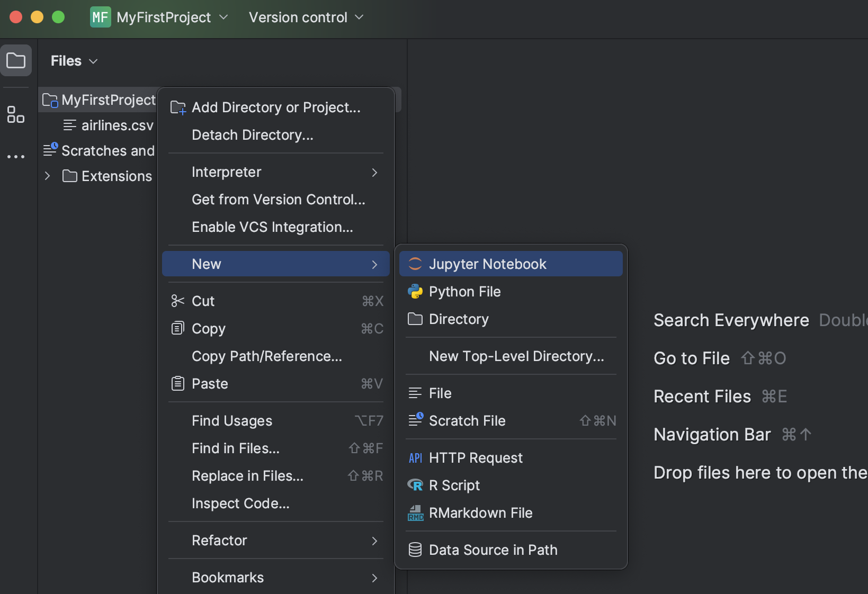Screen dimensions: 868x594
Task: Create a new R Script
Action: [x=454, y=485]
